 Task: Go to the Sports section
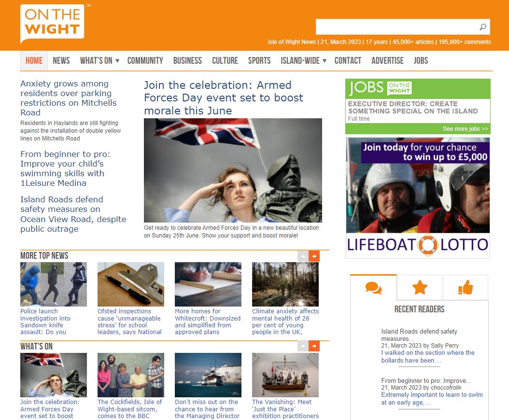(259, 61)
